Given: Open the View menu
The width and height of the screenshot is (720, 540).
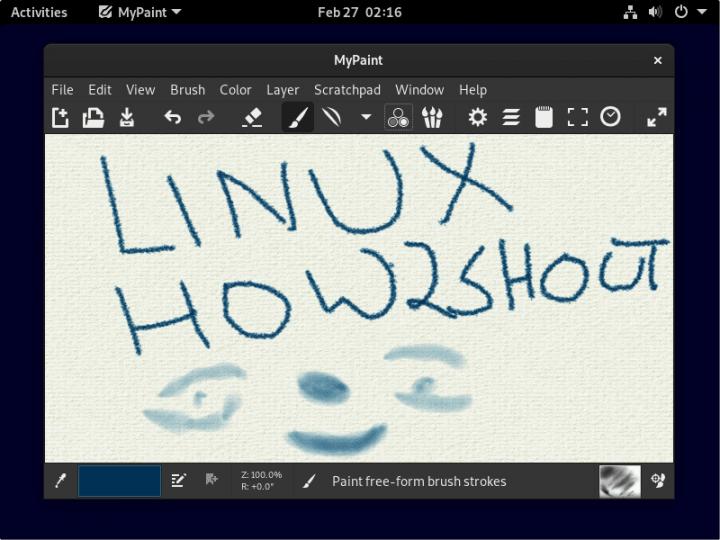Looking at the screenshot, I should pos(141,90).
